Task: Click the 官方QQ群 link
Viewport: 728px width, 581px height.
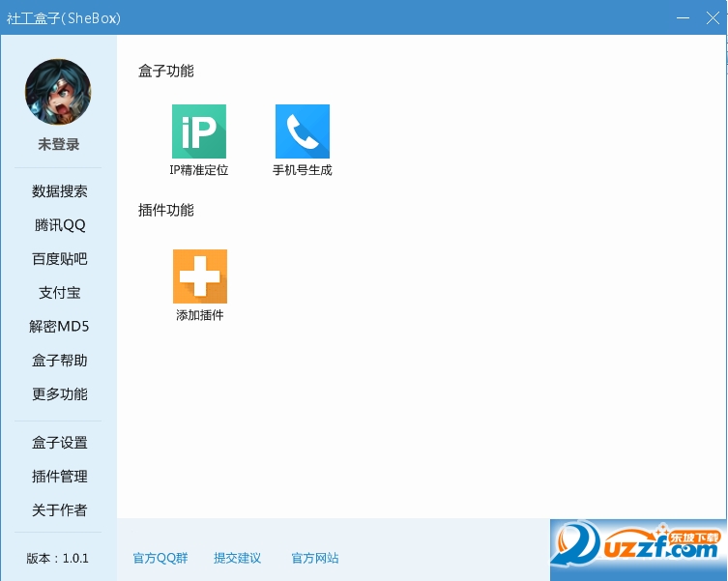Action: (x=160, y=558)
